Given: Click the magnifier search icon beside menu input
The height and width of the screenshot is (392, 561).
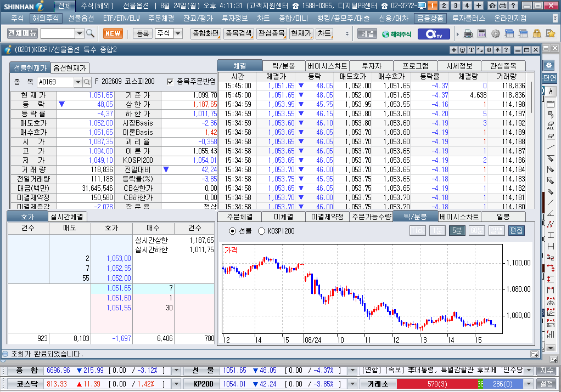Looking at the screenshot, I should click(90, 33).
